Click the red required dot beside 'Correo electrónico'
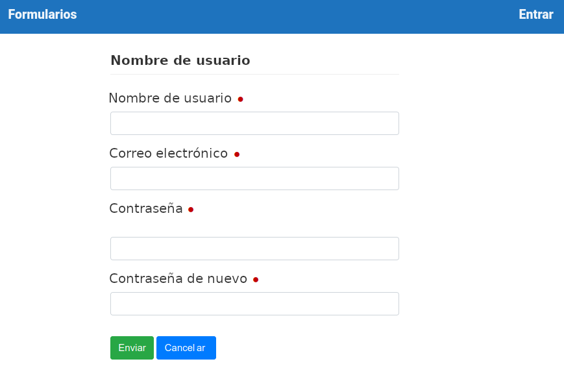The width and height of the screenshot is (564, 392). tap(237, 154)
